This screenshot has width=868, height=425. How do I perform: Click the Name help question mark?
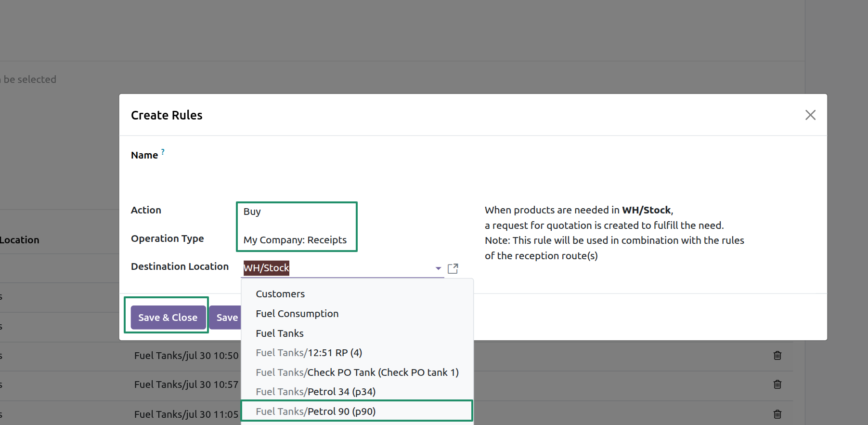click(163, 152)
